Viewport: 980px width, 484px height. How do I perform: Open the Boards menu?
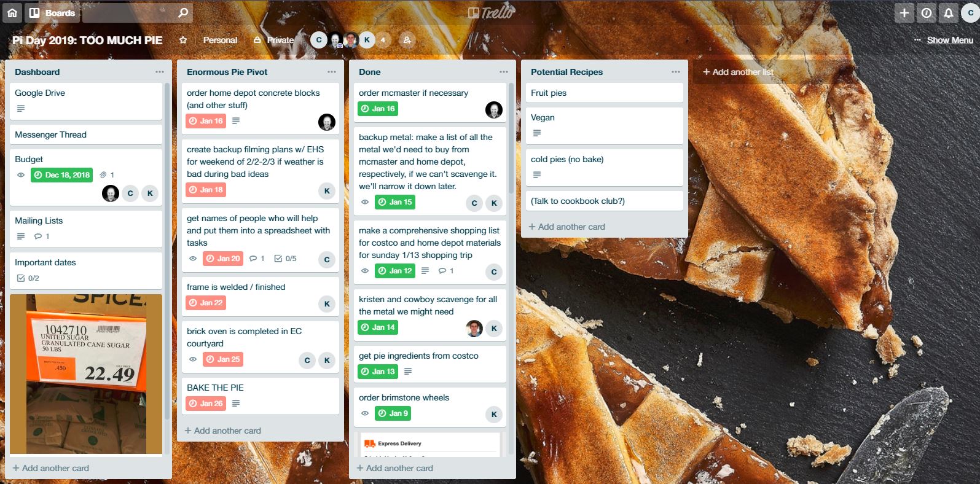[x=52, y=12]
